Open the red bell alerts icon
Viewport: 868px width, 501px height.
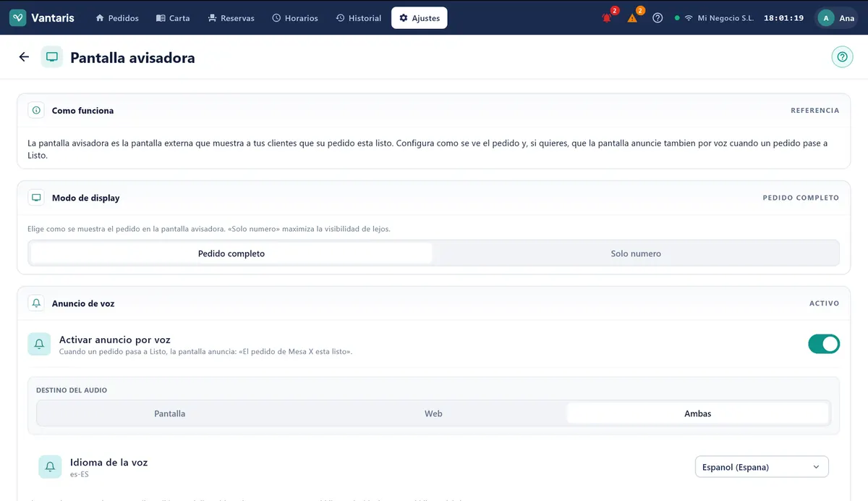tap(607, 18)
